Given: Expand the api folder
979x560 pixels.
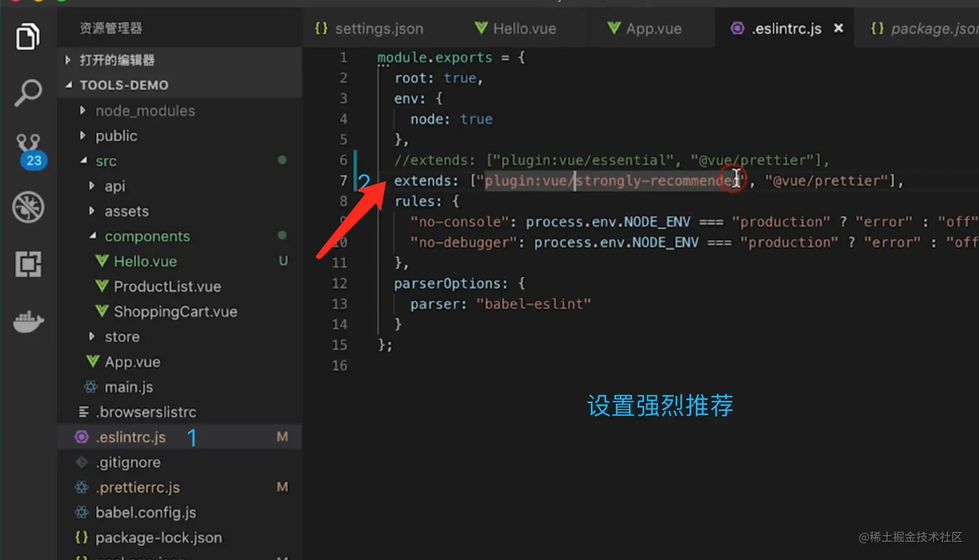Looking at the screenshot, I should 179,186.
